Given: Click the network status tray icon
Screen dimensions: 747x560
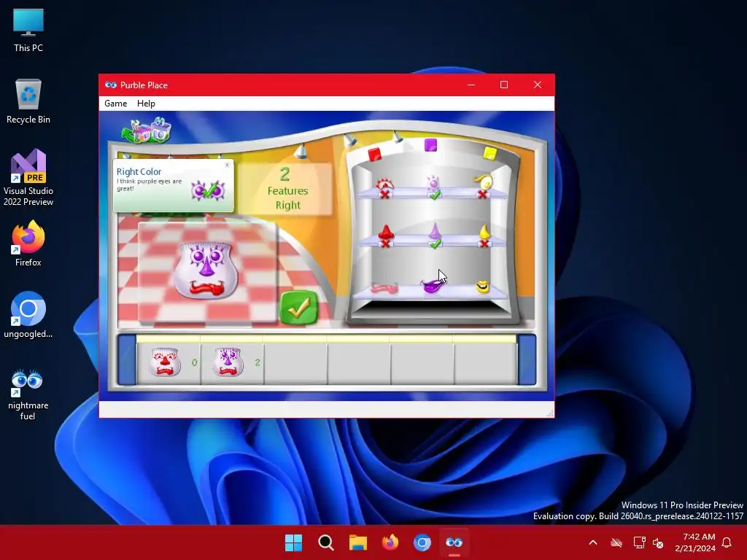Looking at the screenshot, I should 639,542.
